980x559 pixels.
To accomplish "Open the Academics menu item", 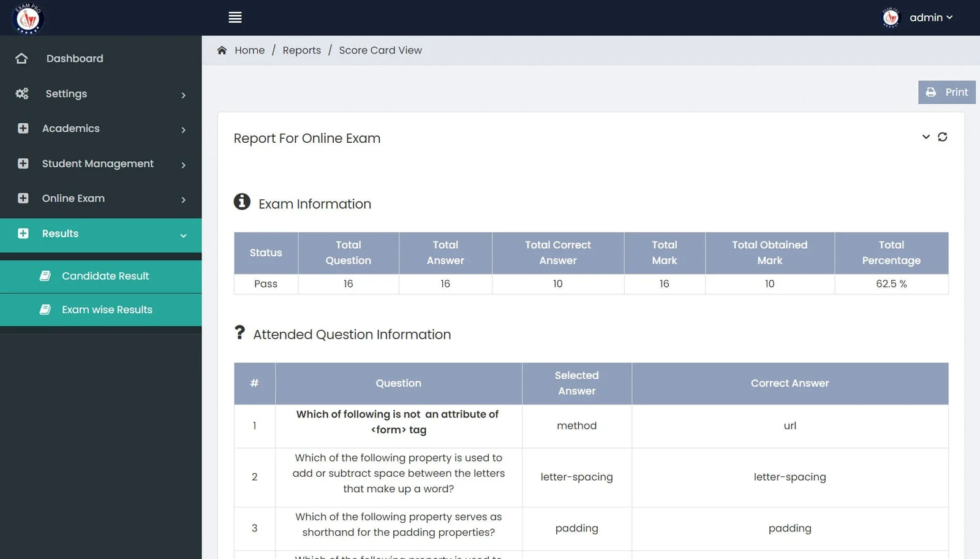I will pos(70,128).
